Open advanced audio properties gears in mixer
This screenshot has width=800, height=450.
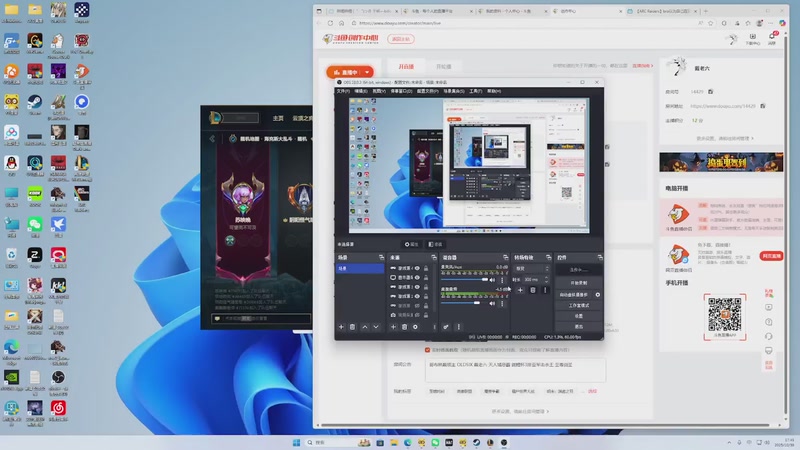coord(446,327)
